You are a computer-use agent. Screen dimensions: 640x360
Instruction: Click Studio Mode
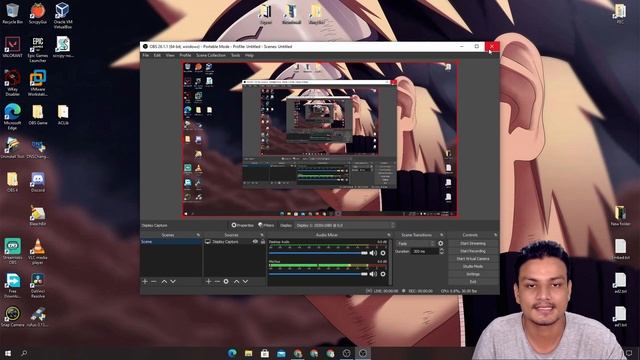click(473, 267)
